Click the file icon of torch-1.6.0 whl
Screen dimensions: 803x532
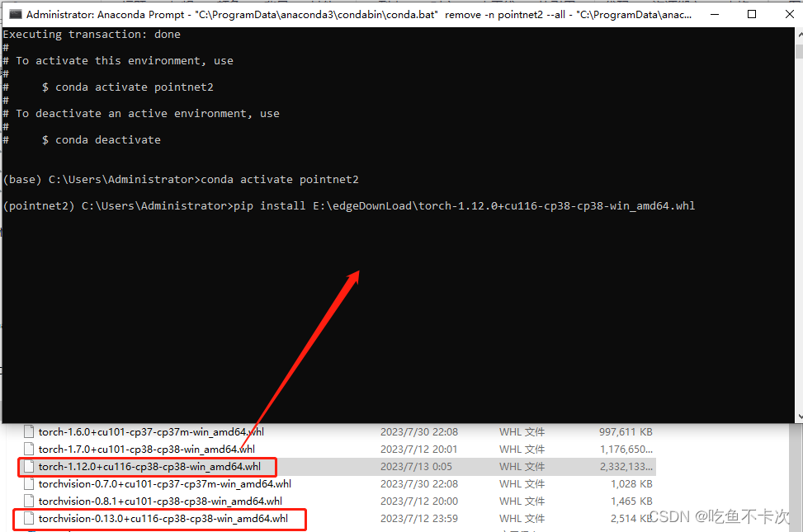coord(29,431)
